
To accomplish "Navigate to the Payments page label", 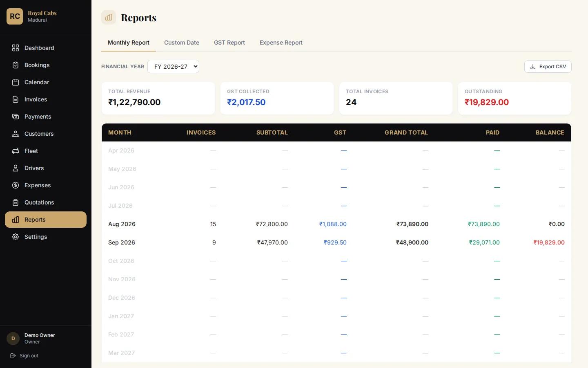I will (38, 117).
